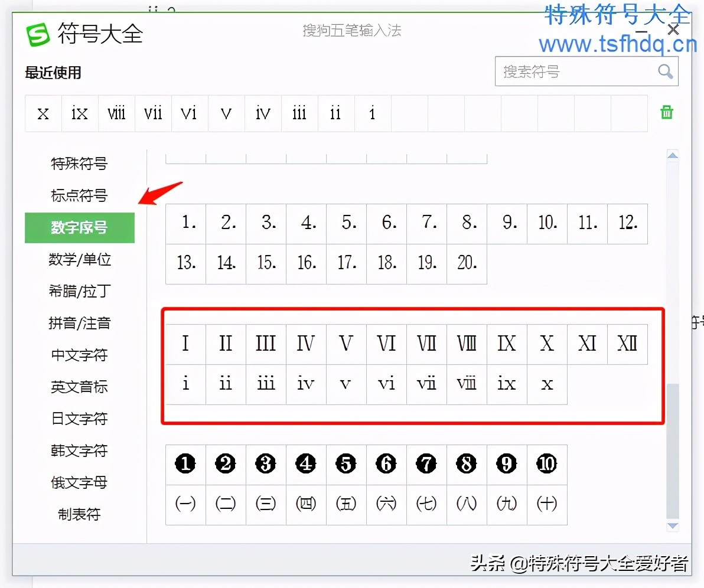The image size is (704, 588).
Task: Select circled number ❿ symbol
Action: point(546,464)
